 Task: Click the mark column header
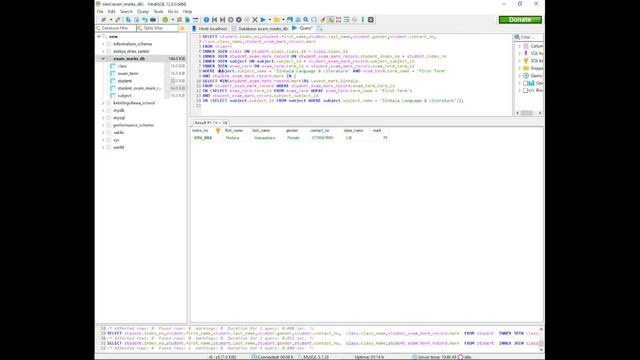click(x=377, y=131)
